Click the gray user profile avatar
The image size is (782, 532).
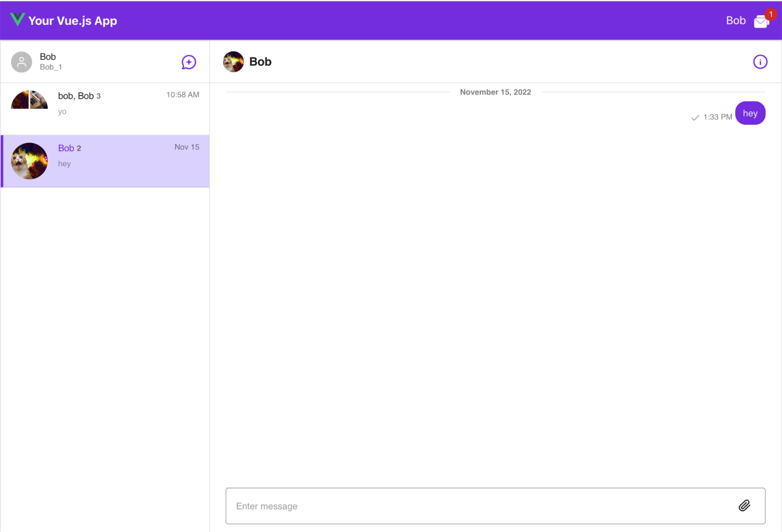[x=22, y=62]
